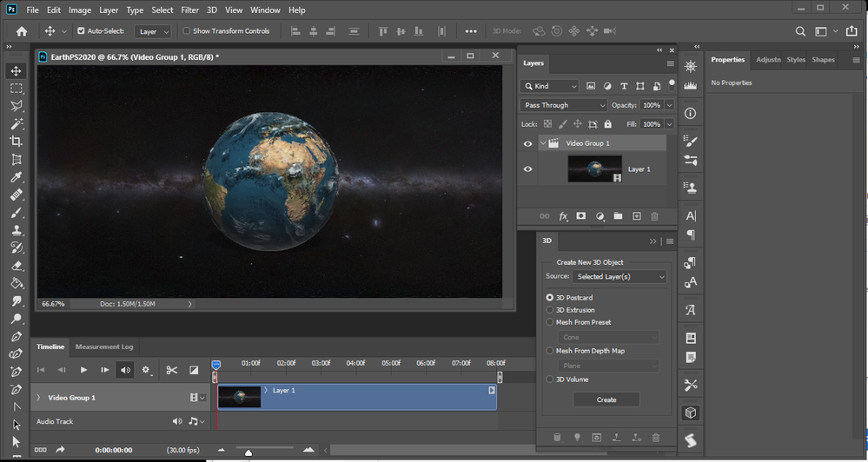
Task: Select the Crop tool
Action: (x=17, y=142)
